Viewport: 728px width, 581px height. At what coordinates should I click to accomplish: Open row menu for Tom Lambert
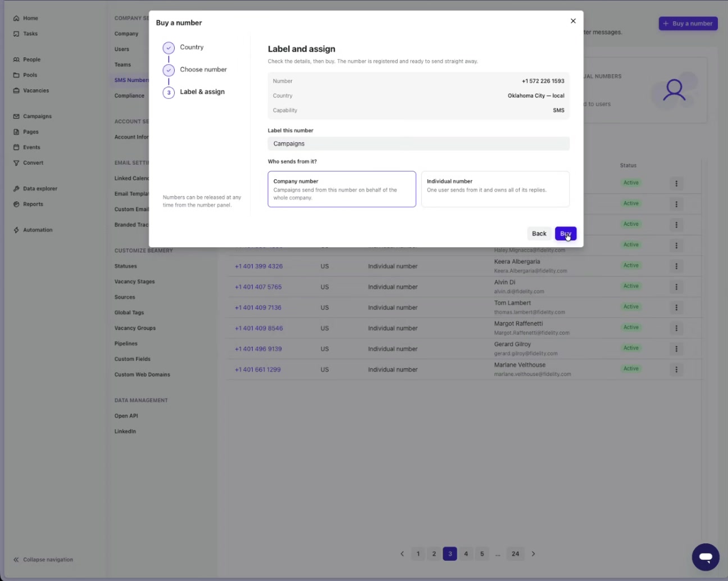(676, 307)
